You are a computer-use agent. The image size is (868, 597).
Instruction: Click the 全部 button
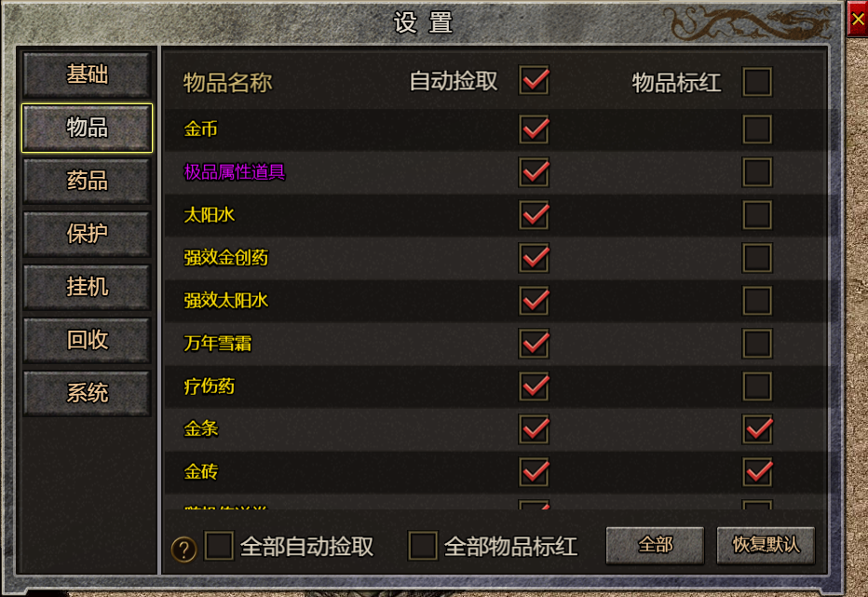point(655,546)
